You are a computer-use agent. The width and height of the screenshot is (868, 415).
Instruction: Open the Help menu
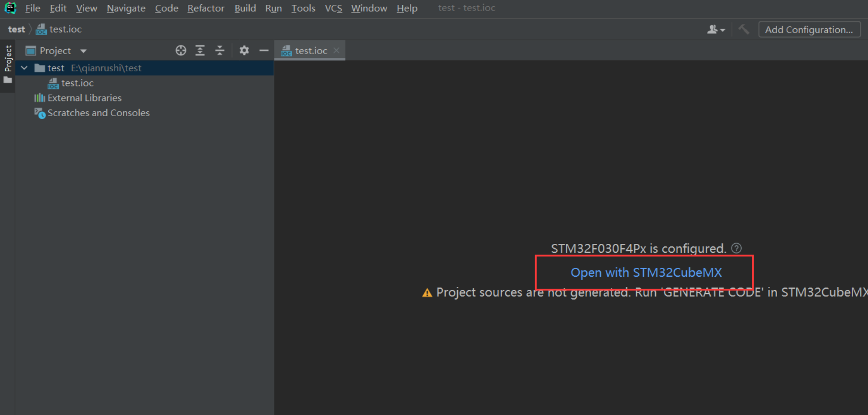coord(407,8)
